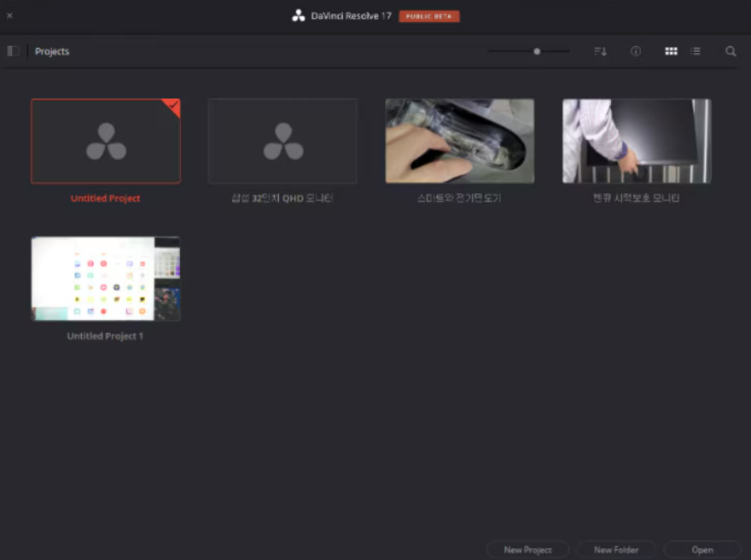Click the 32 QHD project name label
751x560 pixels.
(282, 198)
